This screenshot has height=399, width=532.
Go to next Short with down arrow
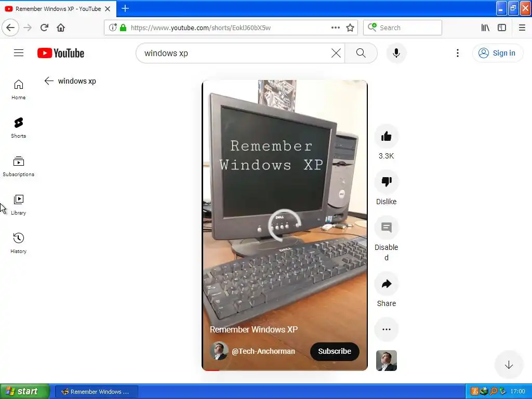coord(509,365)
